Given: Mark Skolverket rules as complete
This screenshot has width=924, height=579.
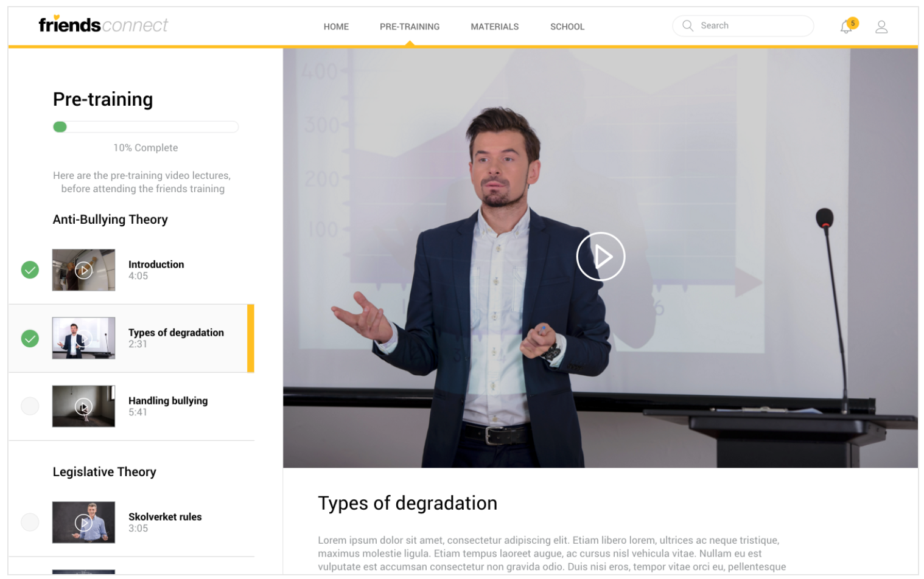Looking at the screenshot, I should point(30,522).
